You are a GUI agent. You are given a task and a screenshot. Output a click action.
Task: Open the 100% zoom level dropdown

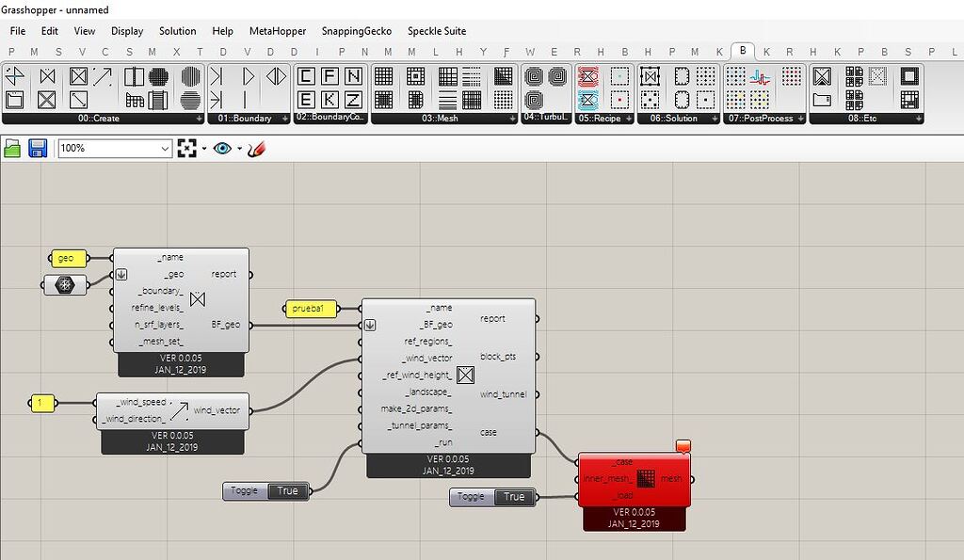pos(166,149)
